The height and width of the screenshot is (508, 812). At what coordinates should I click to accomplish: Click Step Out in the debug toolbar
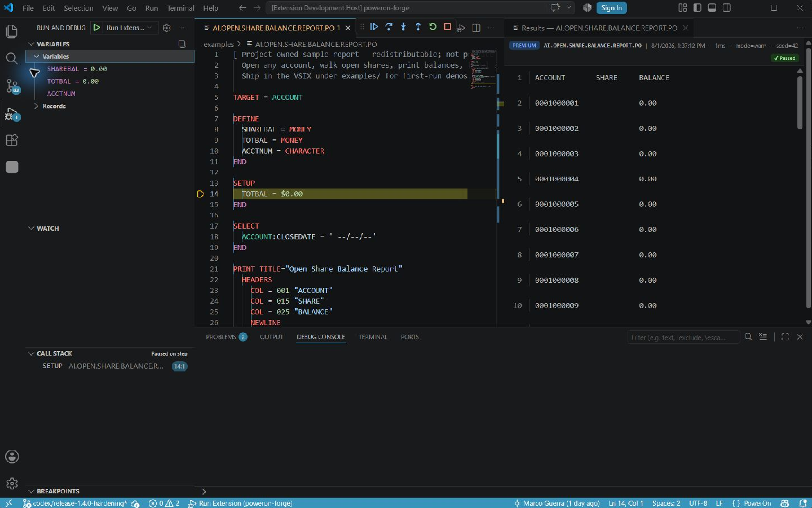(x=418, y=27)
